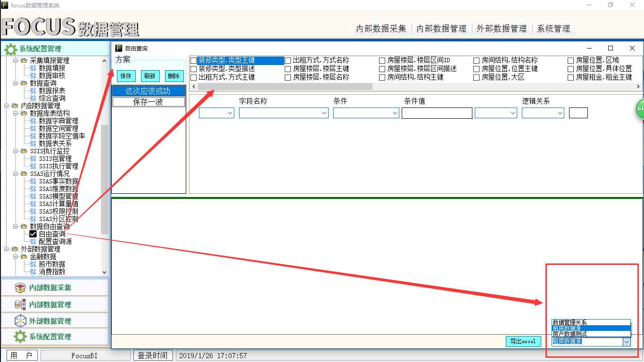Check the 出租方式.方式名称 checkbox
Image resolution: width=644 pixels, height=362 pixels.
[x=288, y=60]
